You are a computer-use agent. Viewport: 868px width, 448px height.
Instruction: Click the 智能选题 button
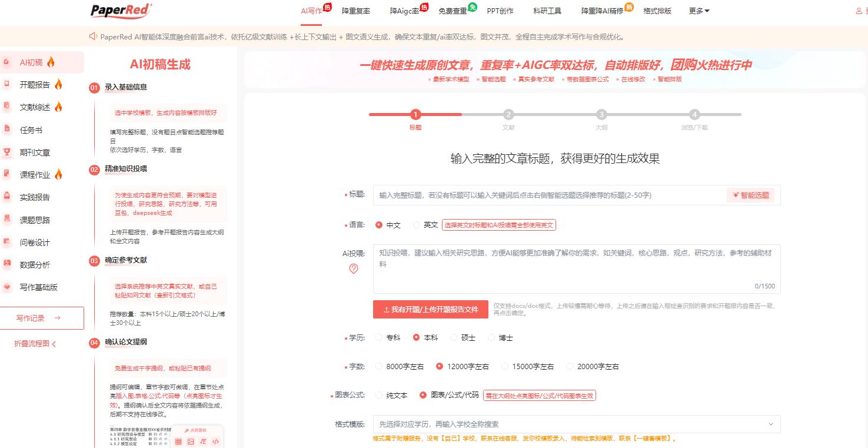pos(750,195)
